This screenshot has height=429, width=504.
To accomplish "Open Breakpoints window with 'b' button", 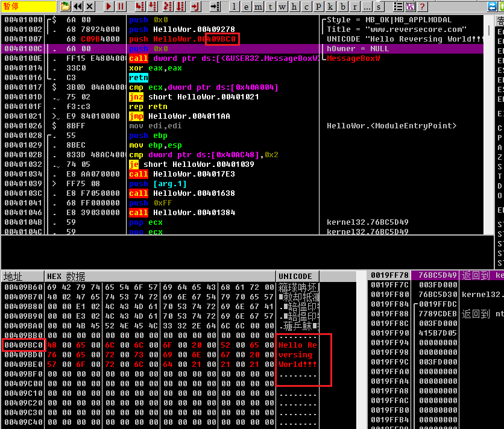I will click(343, 7).
